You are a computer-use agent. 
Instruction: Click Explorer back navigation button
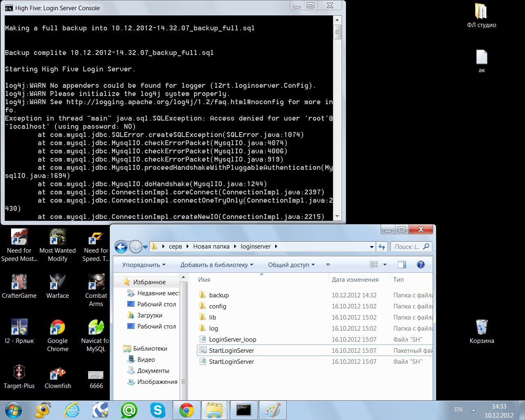pyautogui.click(x=121, y=247)
